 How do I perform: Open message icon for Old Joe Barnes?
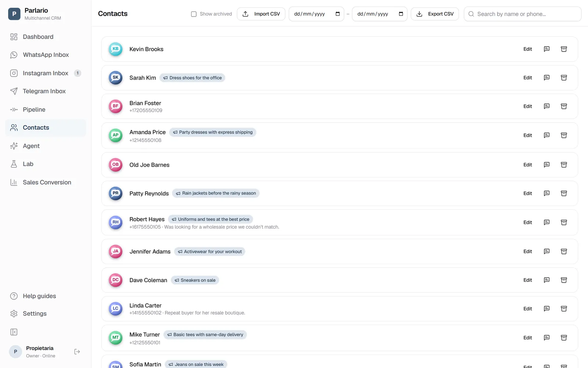click(546, 165)
